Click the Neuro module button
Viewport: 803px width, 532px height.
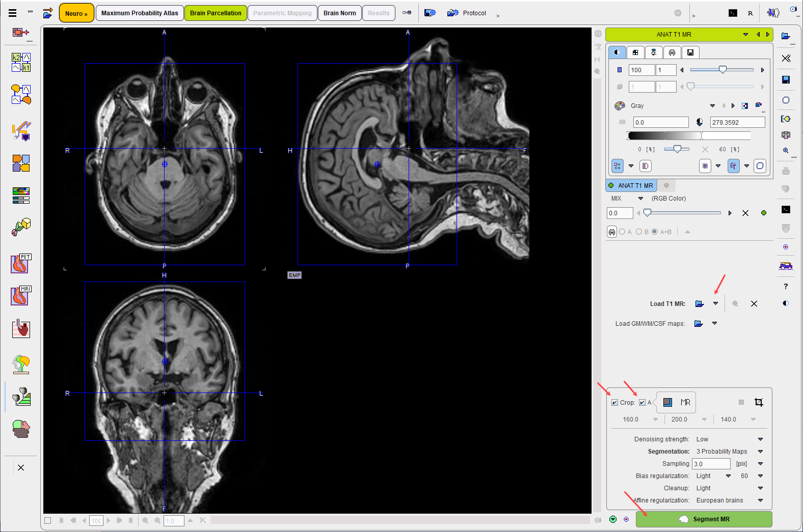pyautogui.click(x=76, y=13)
